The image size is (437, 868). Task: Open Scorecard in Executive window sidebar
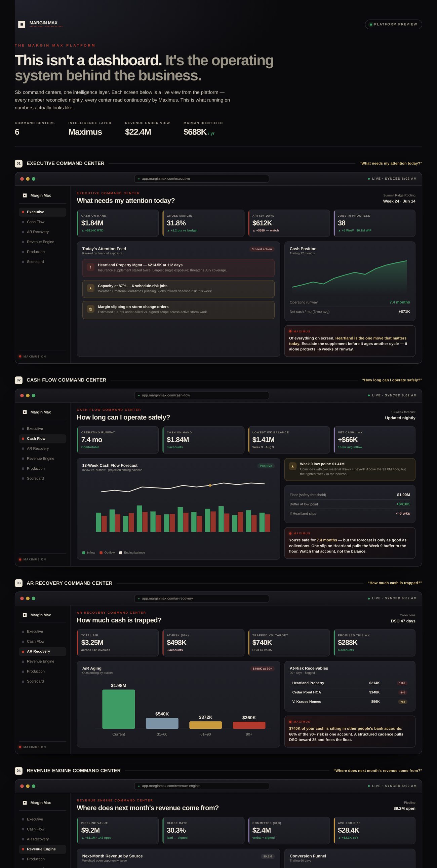pyautogui.click(x=42, y=262)
